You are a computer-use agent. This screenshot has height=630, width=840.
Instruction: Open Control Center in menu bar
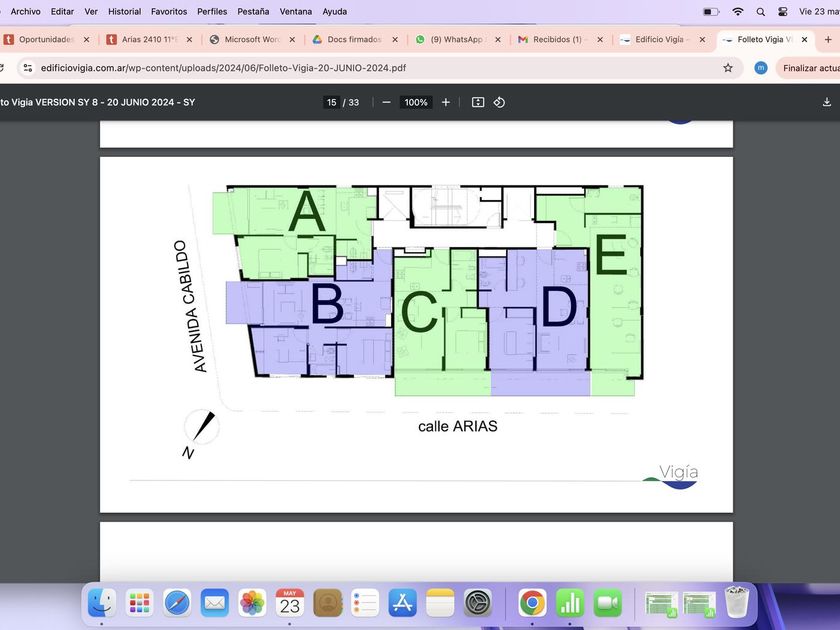click(x=783, y=11)
